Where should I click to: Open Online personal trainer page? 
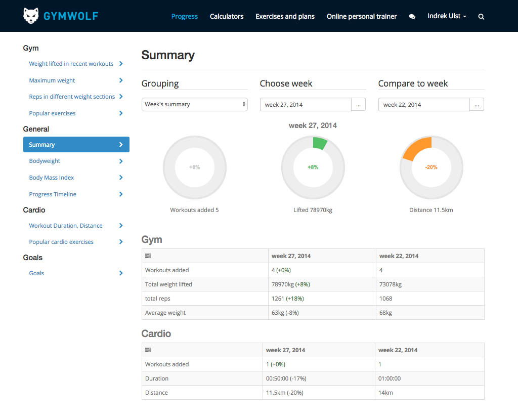[362, 16]
